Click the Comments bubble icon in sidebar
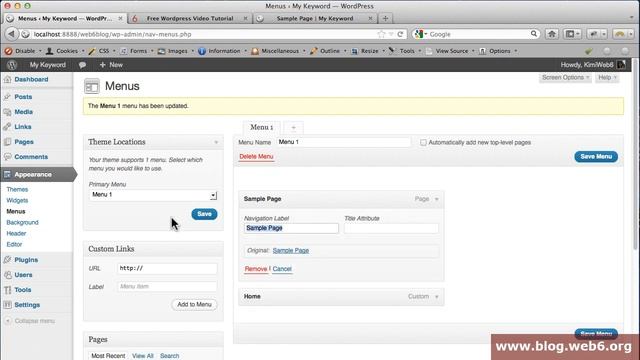This screenshot has height=360, width=640. coord(7,157)
